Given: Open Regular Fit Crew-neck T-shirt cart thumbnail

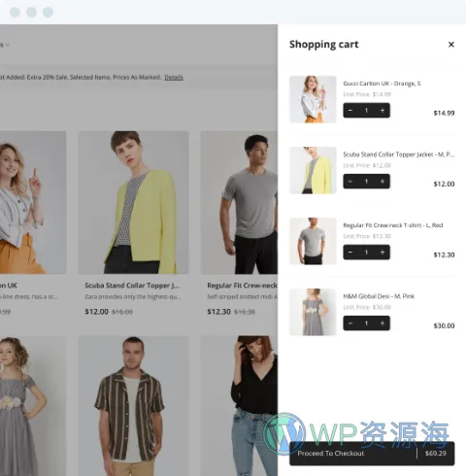Looking at the screenshot, I should pos(313,241).
